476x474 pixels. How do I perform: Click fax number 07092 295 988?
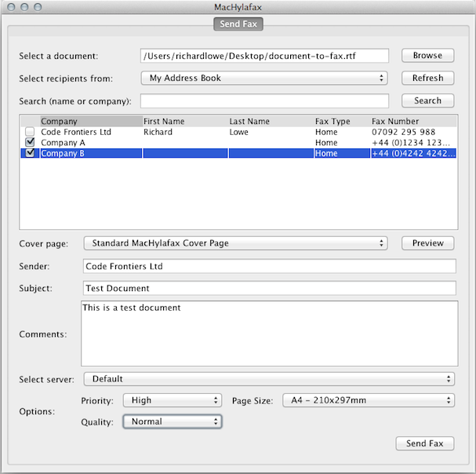point(403,132)
